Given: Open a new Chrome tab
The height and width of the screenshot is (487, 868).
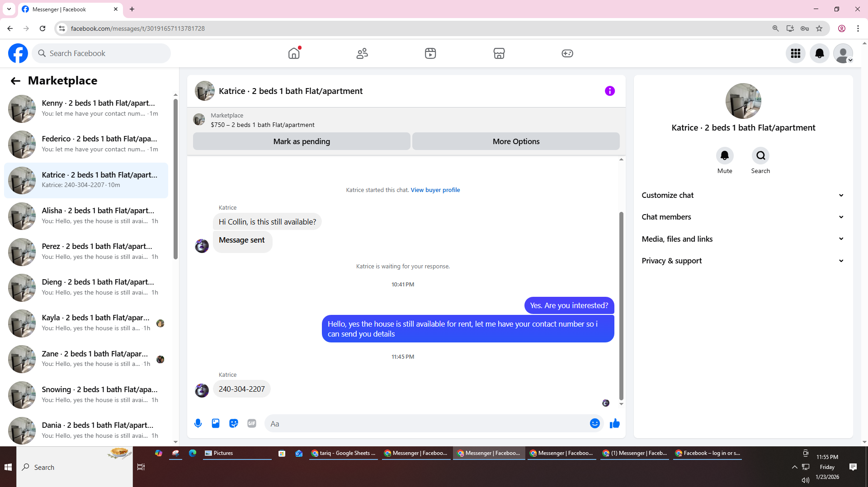Looking at the screenshot, I should click(132, 9).
